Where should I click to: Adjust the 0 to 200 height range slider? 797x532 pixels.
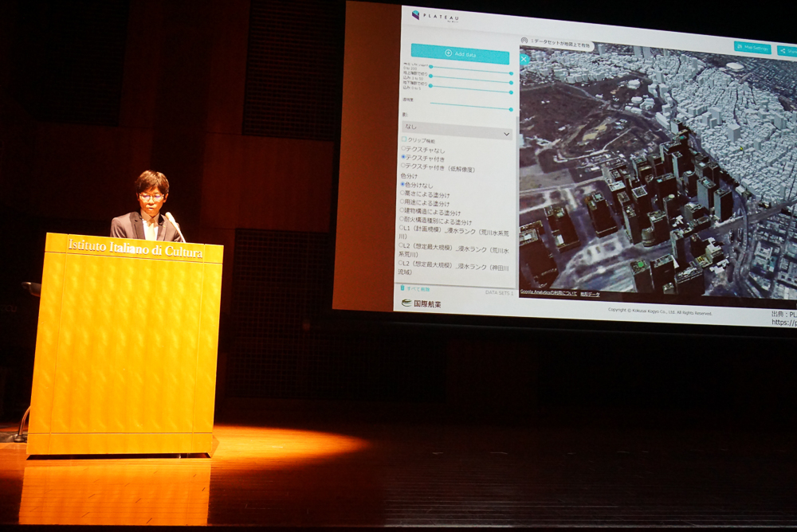471,69
